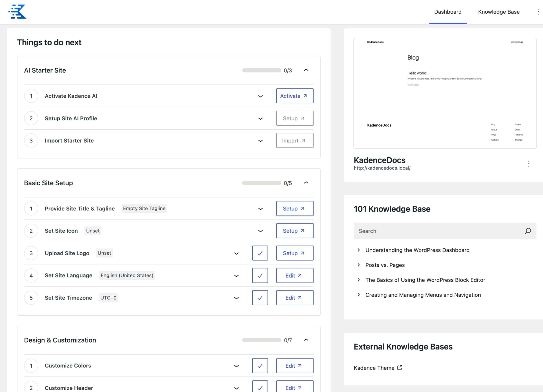Expand Import Starter Site details
Viewport: 543px width, 392px height.
tap(260, 141)
